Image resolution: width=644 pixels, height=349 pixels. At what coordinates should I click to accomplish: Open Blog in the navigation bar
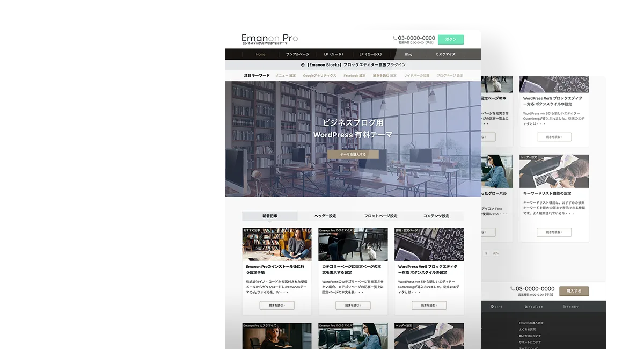click(408, 54)
